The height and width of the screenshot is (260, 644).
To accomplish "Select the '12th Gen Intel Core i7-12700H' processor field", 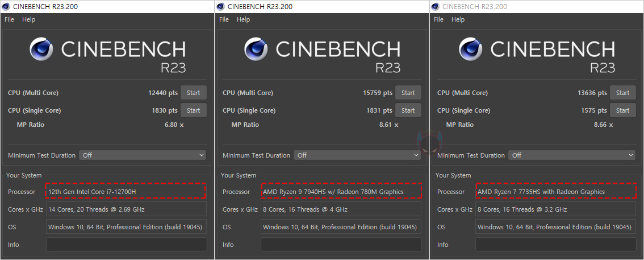I will (x=126, y=191).
